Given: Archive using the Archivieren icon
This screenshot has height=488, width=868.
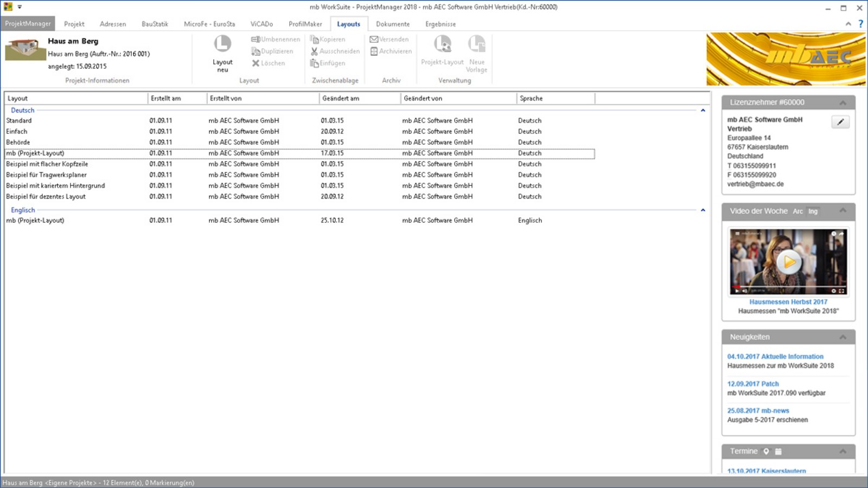Looking at the screenshot, I should 374,51.
